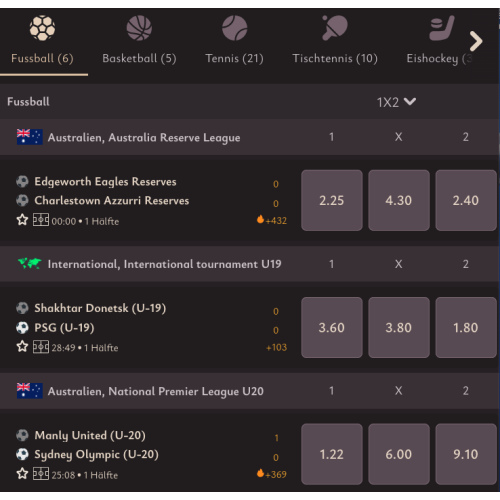500x500 pixels.
Task: Bet on 2.25 odds for Edgeworth Eagles
Action: [332, 200]
